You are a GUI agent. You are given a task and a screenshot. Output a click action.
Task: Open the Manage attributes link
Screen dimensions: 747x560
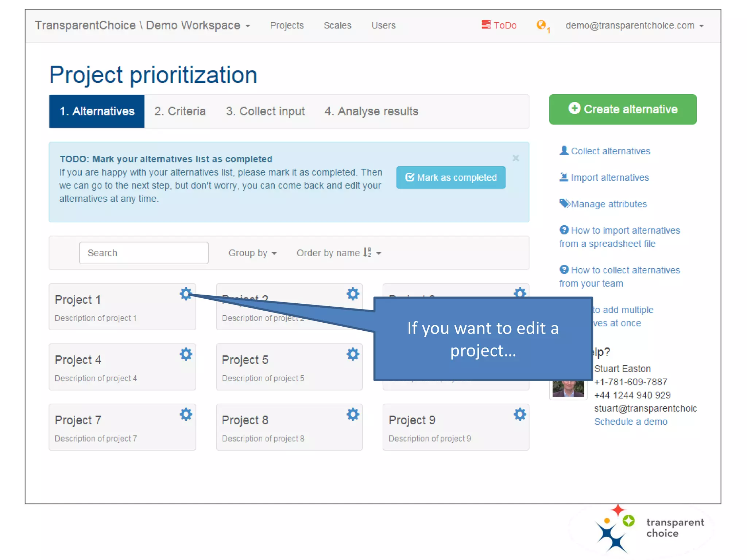(x=609, y=204)
